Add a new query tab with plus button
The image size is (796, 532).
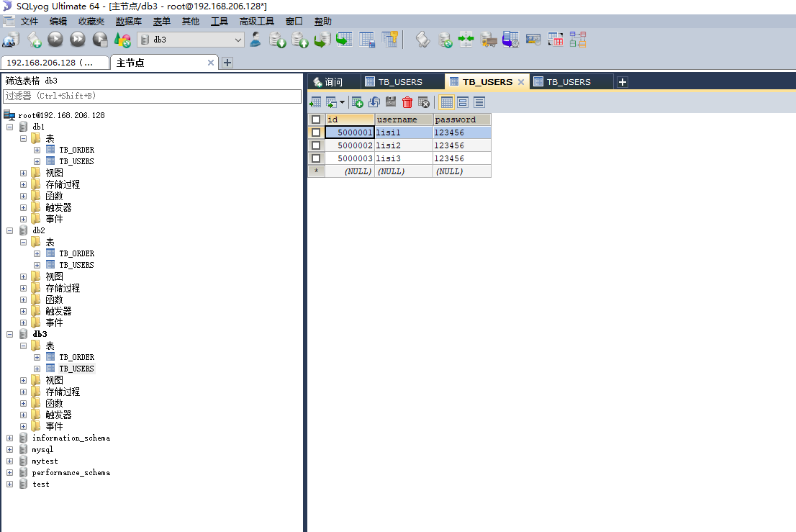pos(623,82)
